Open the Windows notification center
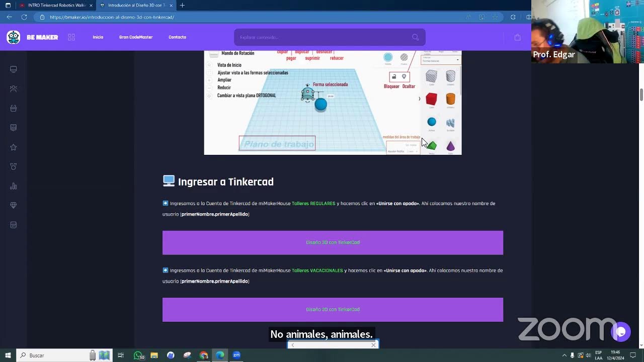 633,355
